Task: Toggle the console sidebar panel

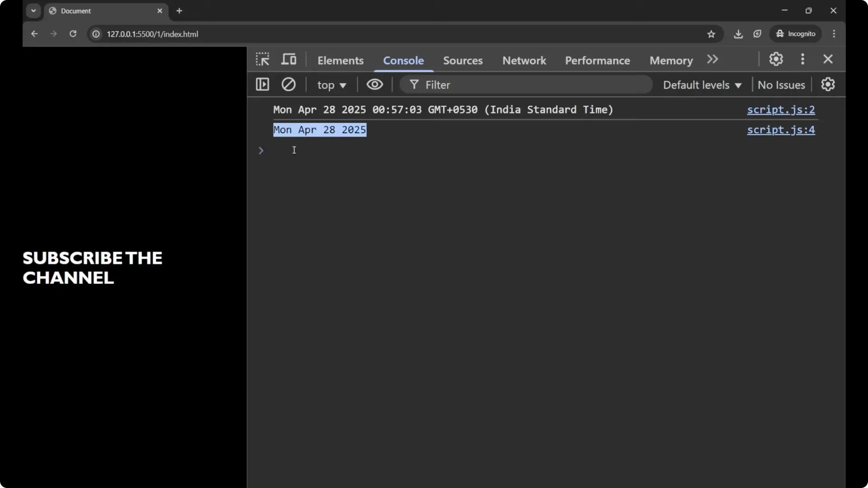Action: pos(262,84)
